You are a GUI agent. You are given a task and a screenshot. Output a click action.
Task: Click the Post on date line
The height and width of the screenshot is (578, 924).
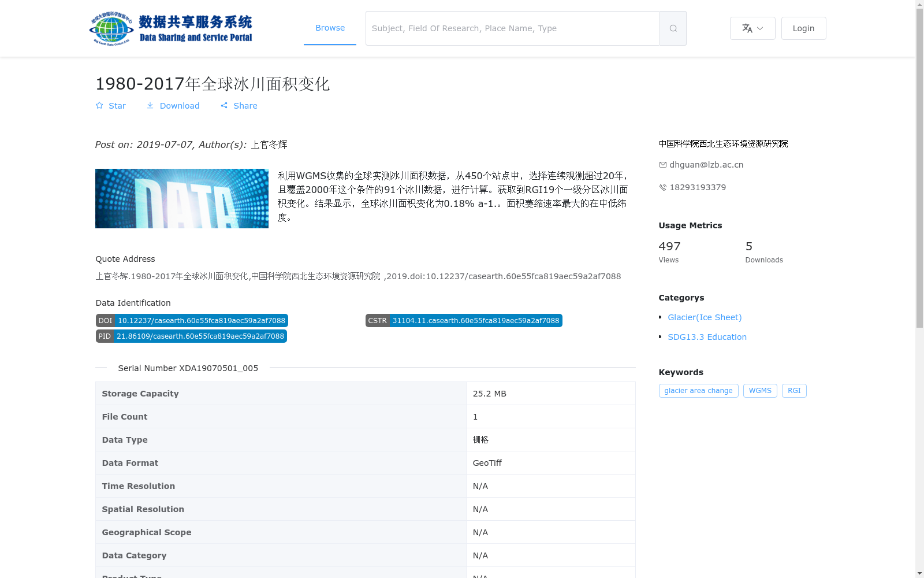[191, 144]
